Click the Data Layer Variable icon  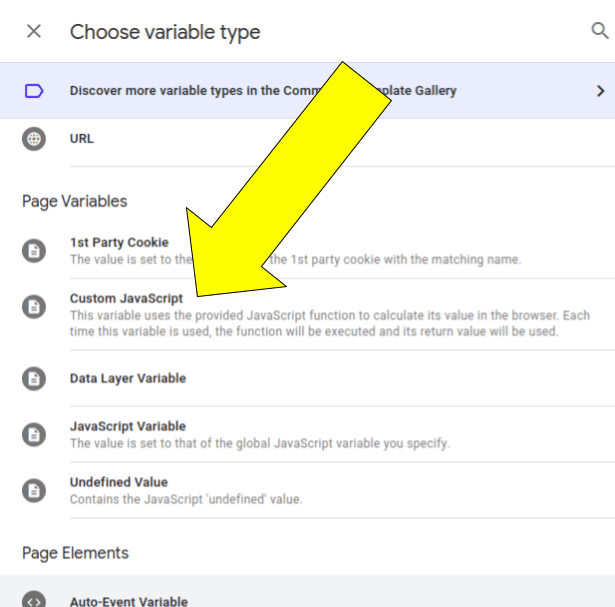click(x=34, y=379)
